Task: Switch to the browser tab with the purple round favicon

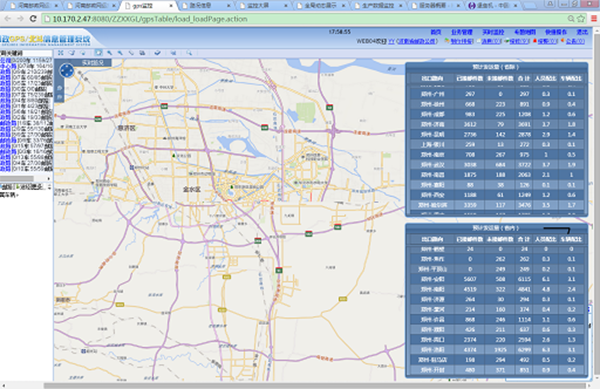Action: (x=493, y=6)
